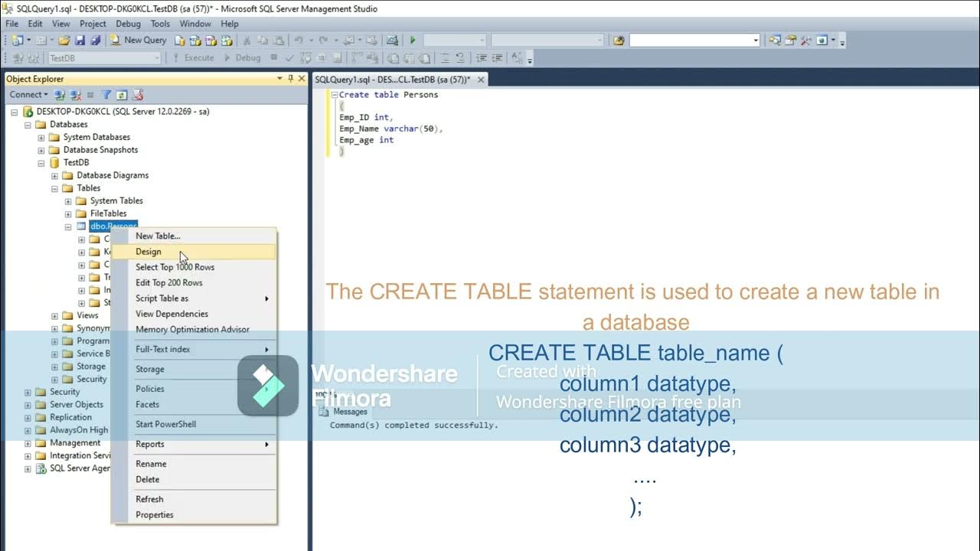Image resolution: width=980 pixels, height=551 pixels.
Task: Click the Toolbox wrench icon in toolbar
Action: (805, 40)
